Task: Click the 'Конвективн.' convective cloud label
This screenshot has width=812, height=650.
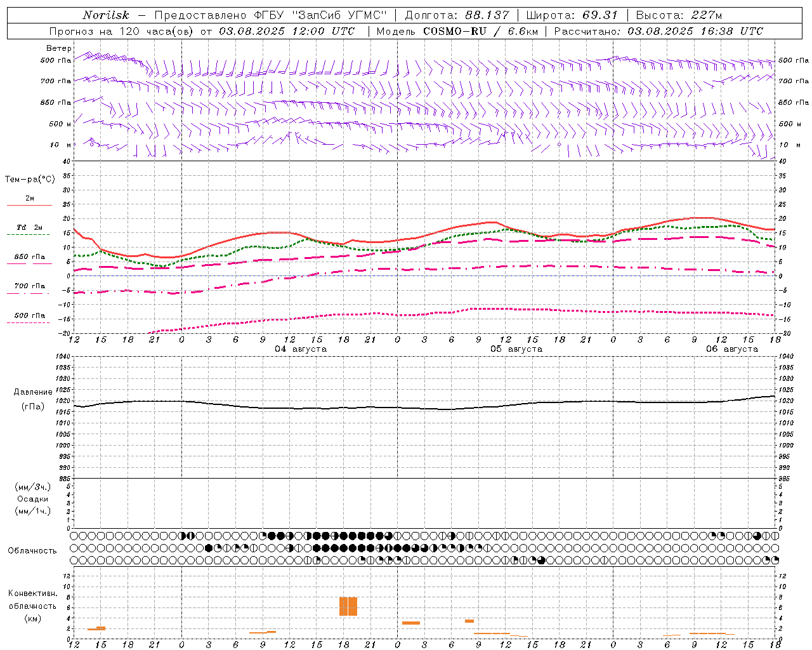Action: (33, 594)
